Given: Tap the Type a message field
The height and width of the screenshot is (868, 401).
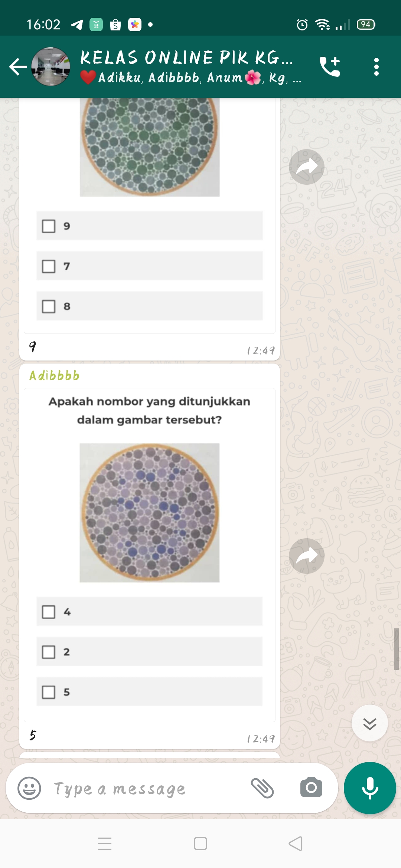Looking at the screenshot, I should (x=149, y=789).
